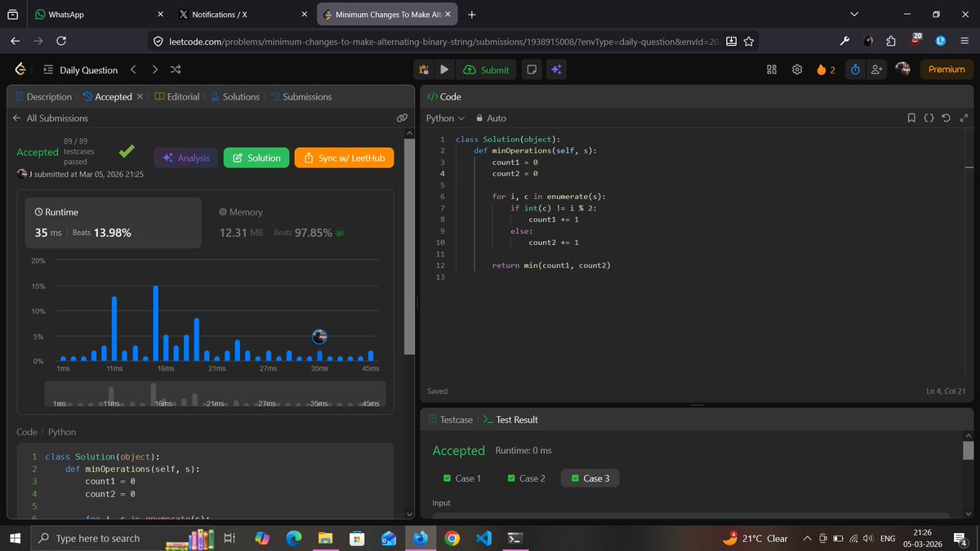The image size is (980, 551).
Task: Click the bookmark code icon
Action: click(911, 118)
